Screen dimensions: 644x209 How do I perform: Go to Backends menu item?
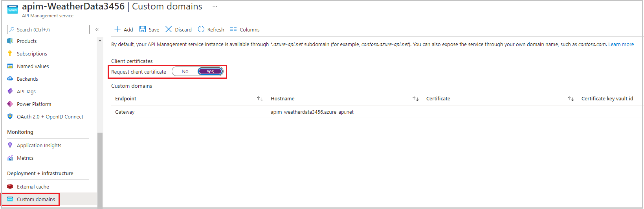(x=28, y=79)
